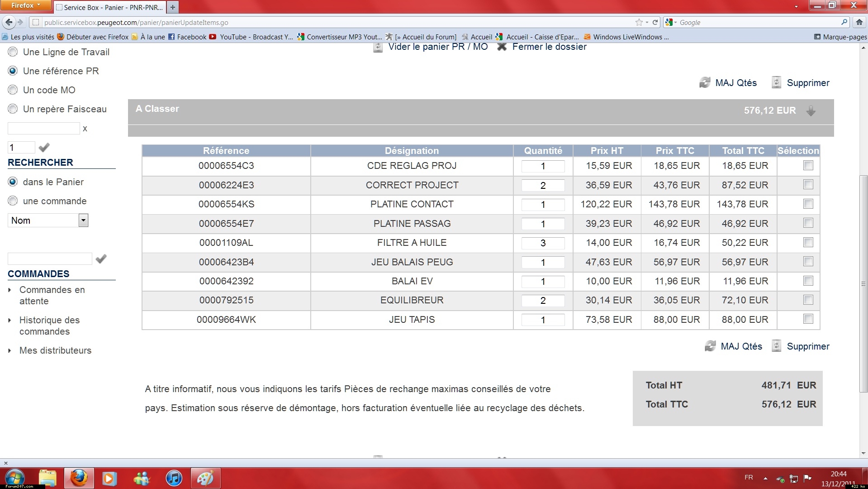Open a new tab with the plus button
The width and height of the screenshot is (868, 489).
pyautogui.click(x=173, y=7)
